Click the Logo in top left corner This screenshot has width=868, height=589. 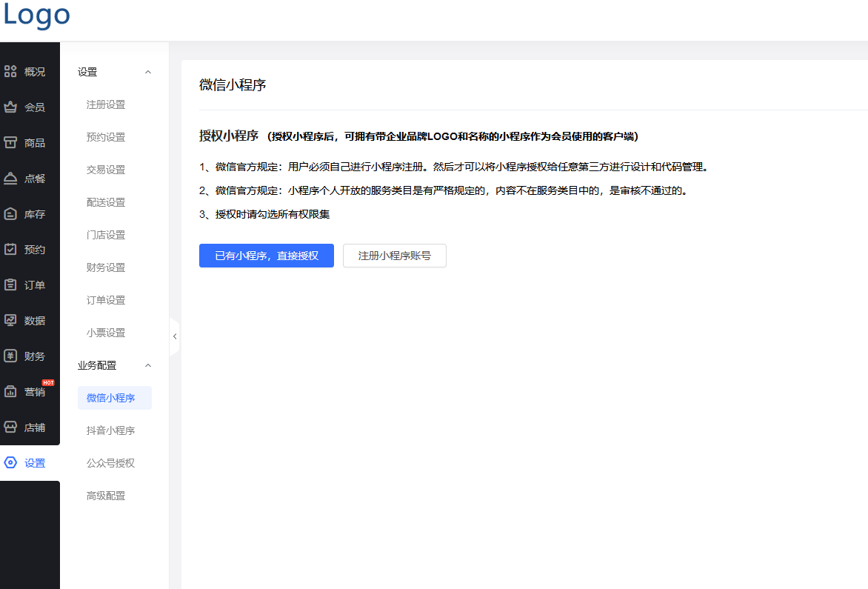tap(36, 16)
